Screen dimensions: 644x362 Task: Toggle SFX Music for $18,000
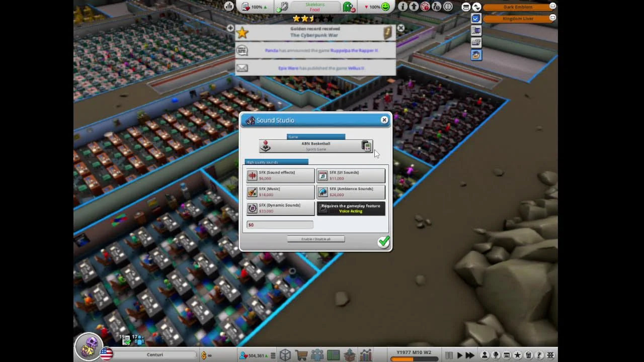[x=280, y=192]
